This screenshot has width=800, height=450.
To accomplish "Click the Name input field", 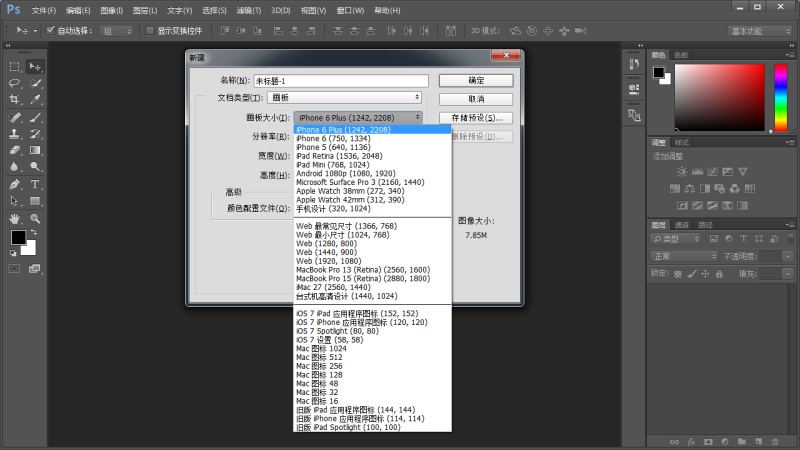I will pos(341,81).
